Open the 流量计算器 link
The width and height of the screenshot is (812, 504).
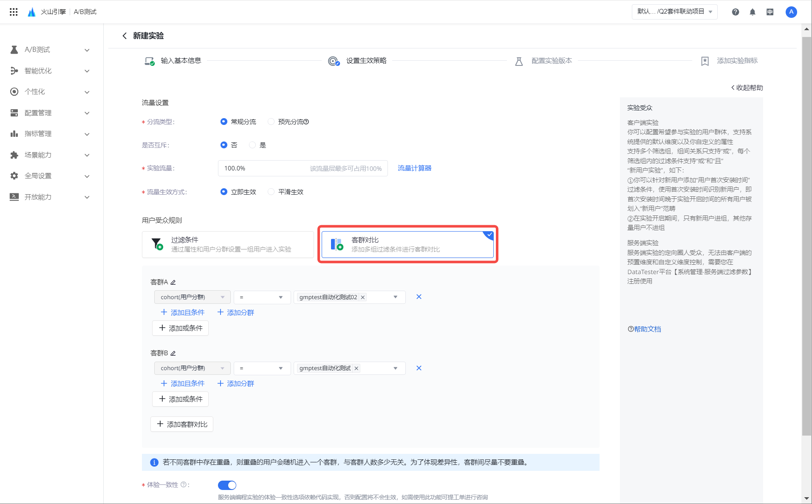click(414, 168)
